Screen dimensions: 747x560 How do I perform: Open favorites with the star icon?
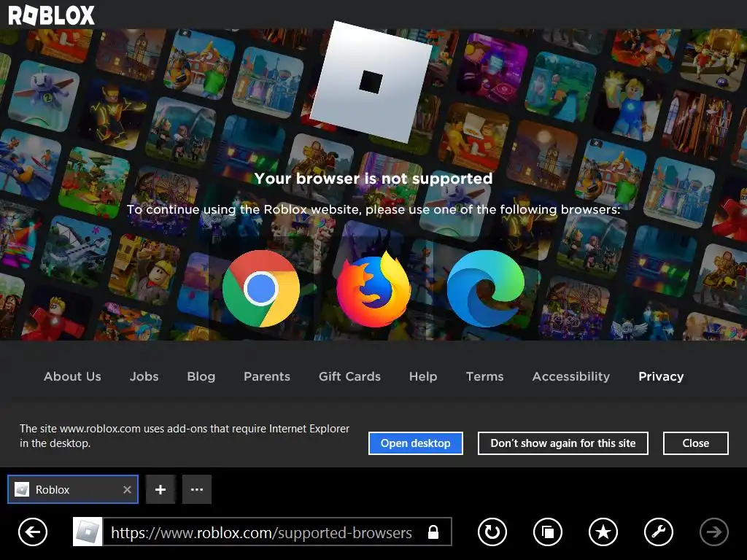[x=603, y=532]
